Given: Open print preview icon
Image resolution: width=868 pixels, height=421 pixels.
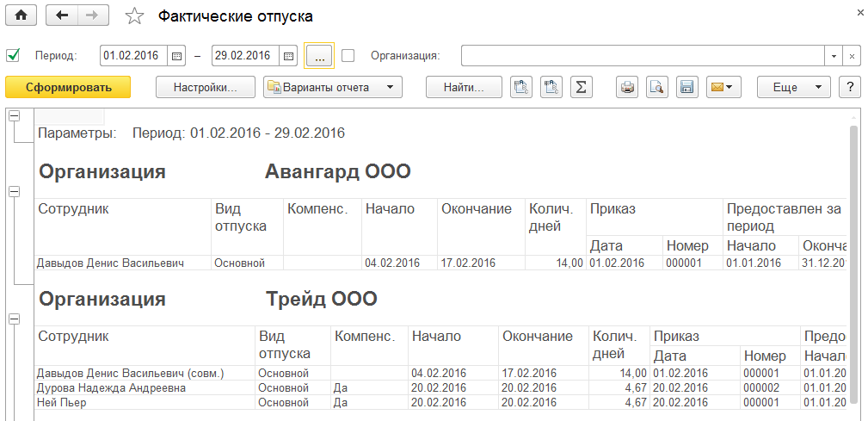Looking at the screenshot, I should tap(656, 87).
